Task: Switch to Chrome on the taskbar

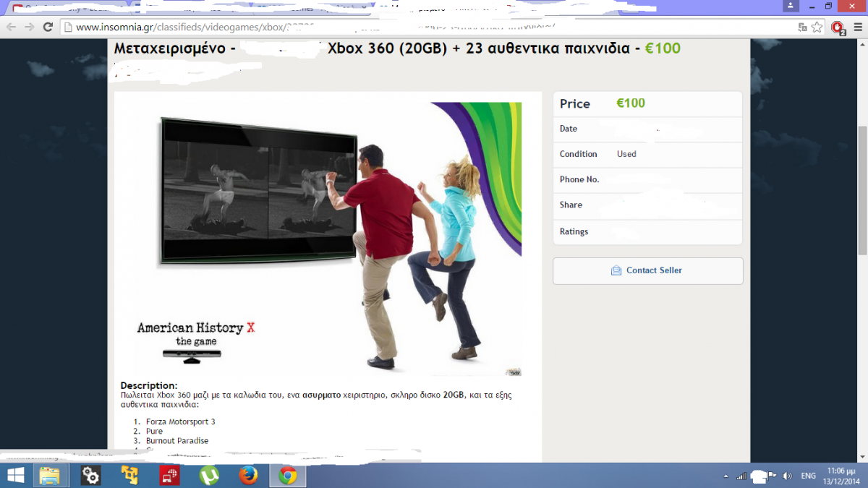Action: pyautogui.click(x=288, y=476)
